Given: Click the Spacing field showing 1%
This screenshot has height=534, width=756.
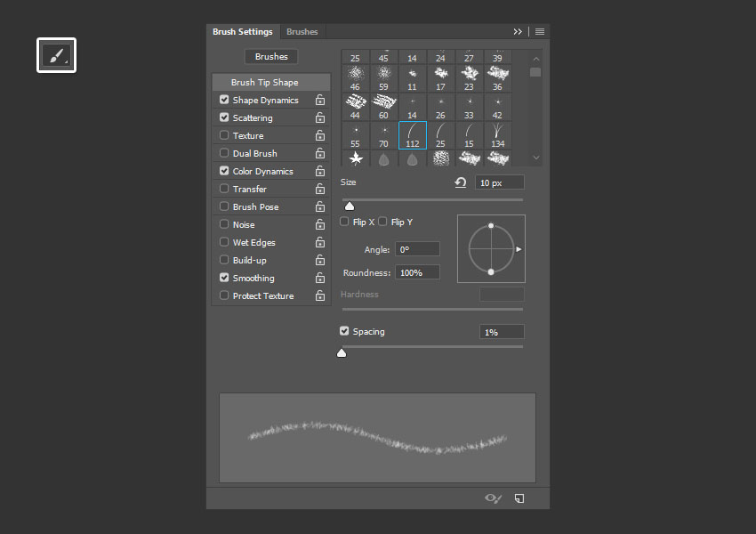Looking at the screenshot, I should pyautogui.click(x=502, y=332).
